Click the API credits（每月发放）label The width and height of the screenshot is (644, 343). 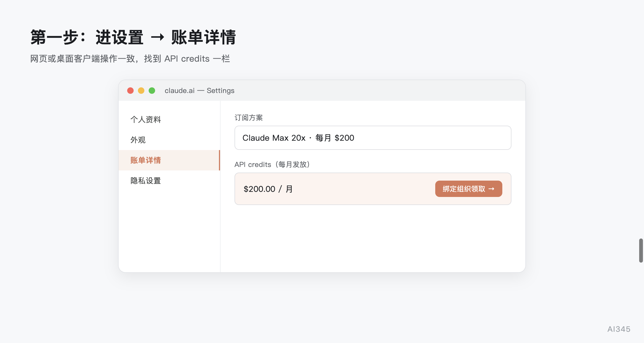(272, 165)
